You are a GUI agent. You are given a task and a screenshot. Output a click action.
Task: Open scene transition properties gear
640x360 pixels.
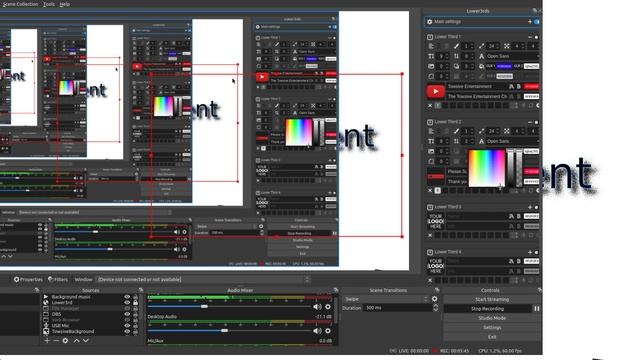point(434,299)
